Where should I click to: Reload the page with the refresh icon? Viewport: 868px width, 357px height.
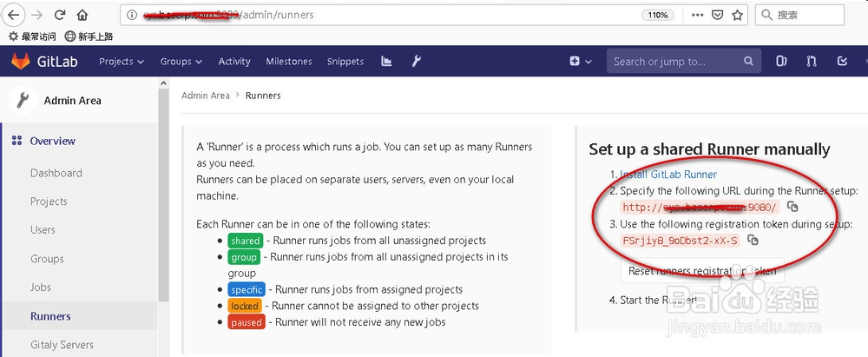60,15
